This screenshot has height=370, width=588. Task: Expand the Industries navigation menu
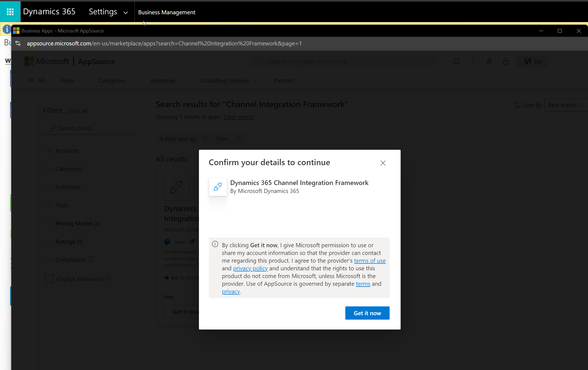click(167, 80)
